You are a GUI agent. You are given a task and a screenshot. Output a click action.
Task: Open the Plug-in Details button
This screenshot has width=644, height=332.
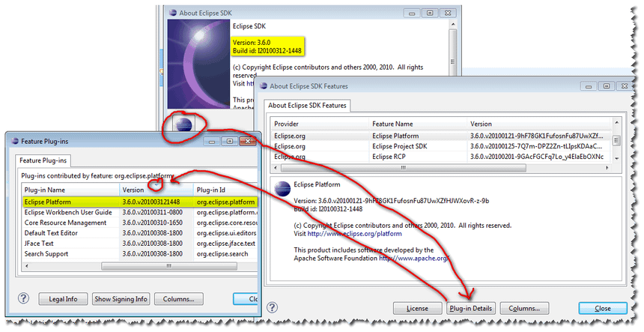[x=470, y=308]
